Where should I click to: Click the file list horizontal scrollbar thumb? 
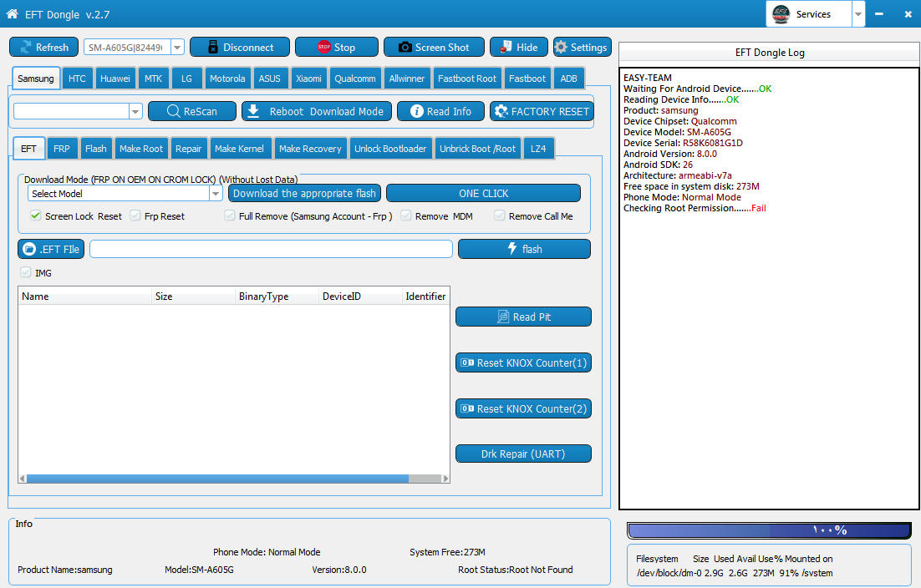click(217, 479)
